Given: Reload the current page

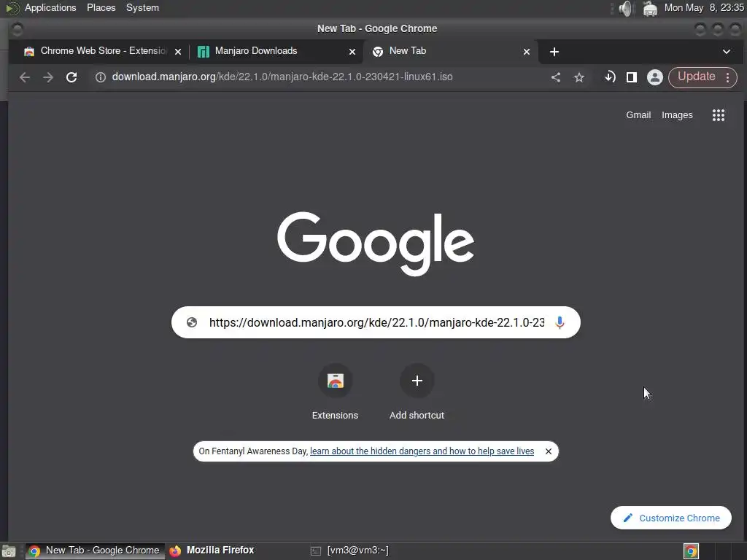Looking at the screenshot, I should point(71,77).
